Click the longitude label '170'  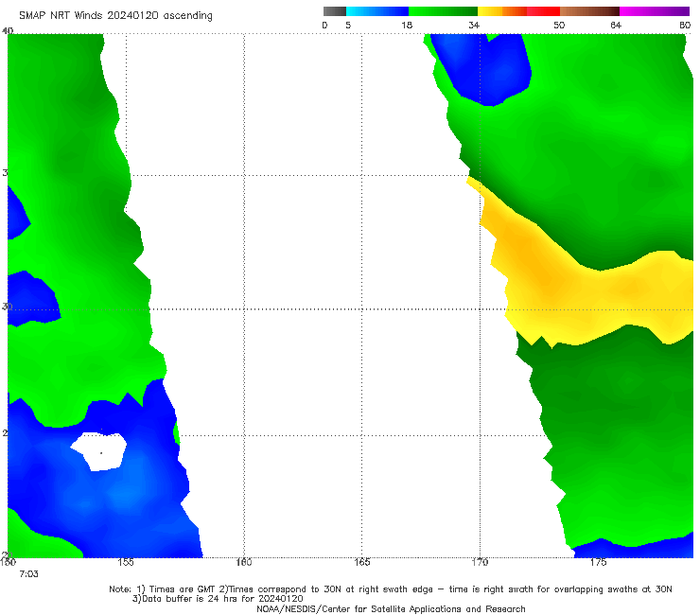coord(480,562)
